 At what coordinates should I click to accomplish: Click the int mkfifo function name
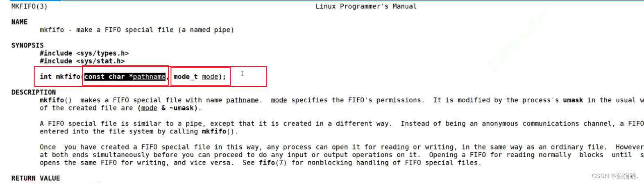[60, 77]
